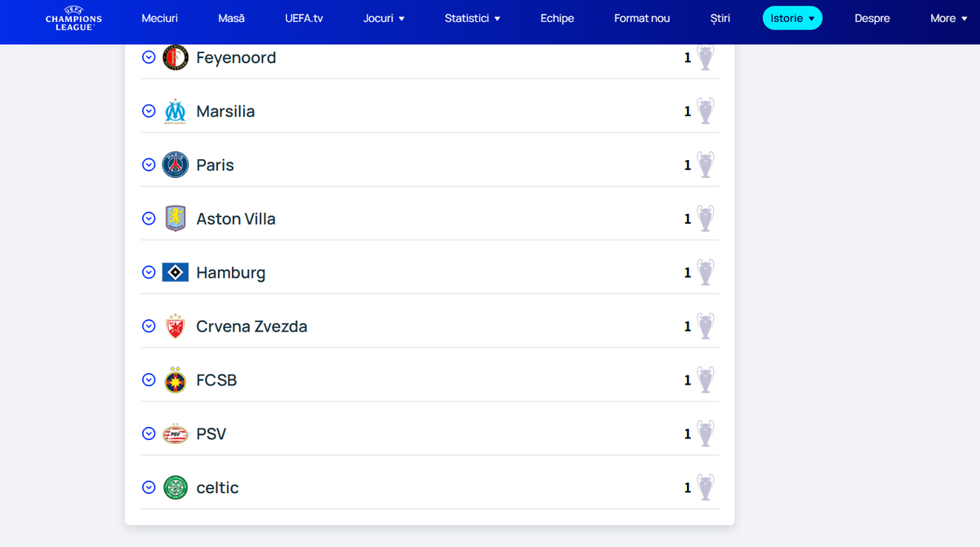The width and height of the screenshot is (980, 547).
Task: Click the Hamburg diamond-shaped crest
Action: pyautogui.click(x=175, y=272)
